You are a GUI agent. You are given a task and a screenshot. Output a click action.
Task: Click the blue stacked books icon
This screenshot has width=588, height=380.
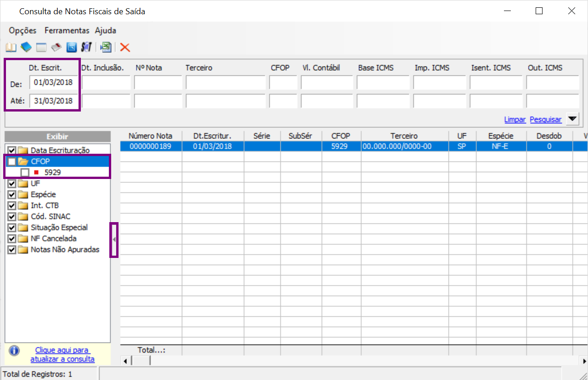pyautogui.click(x=26, y=47)
